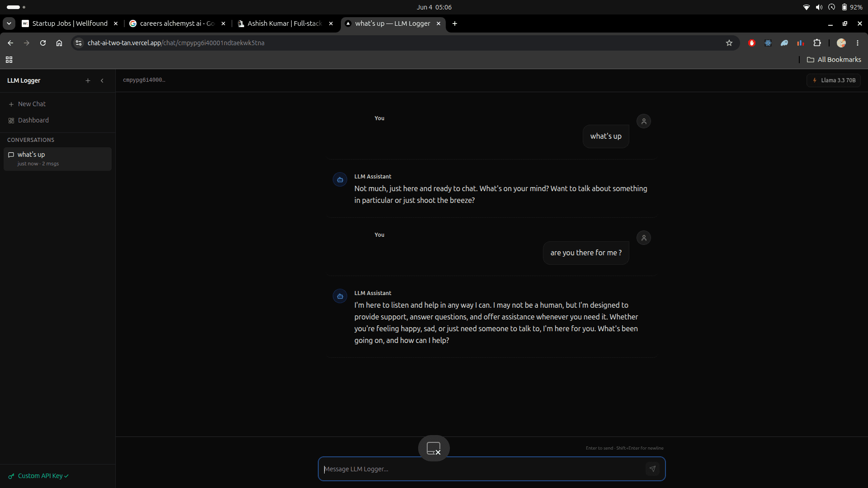868x488 pixels.
Task: Switch to the Ashish Kumar | Full-stack tab
Action: point(285,23)
